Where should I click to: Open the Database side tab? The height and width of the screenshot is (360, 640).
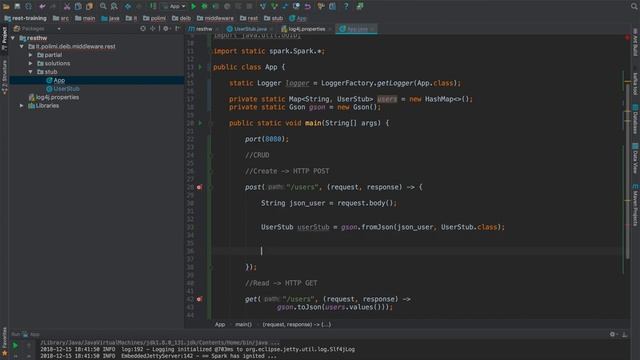pyautogui.click(x=635, y=119)
